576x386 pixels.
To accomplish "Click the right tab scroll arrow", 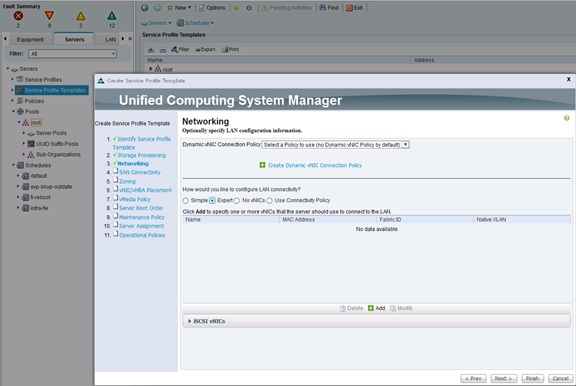I will (x=123, y=39).
